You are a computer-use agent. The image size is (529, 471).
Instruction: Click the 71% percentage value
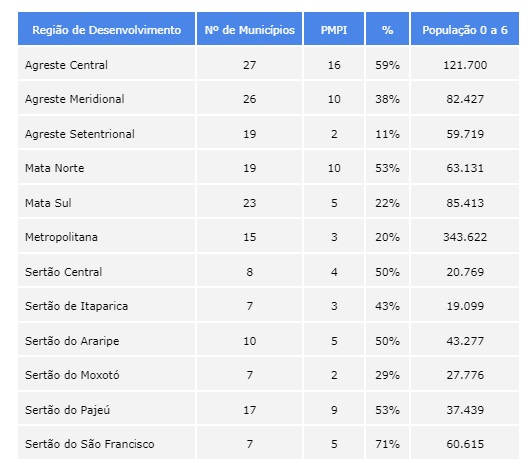(x=388, y=444)
